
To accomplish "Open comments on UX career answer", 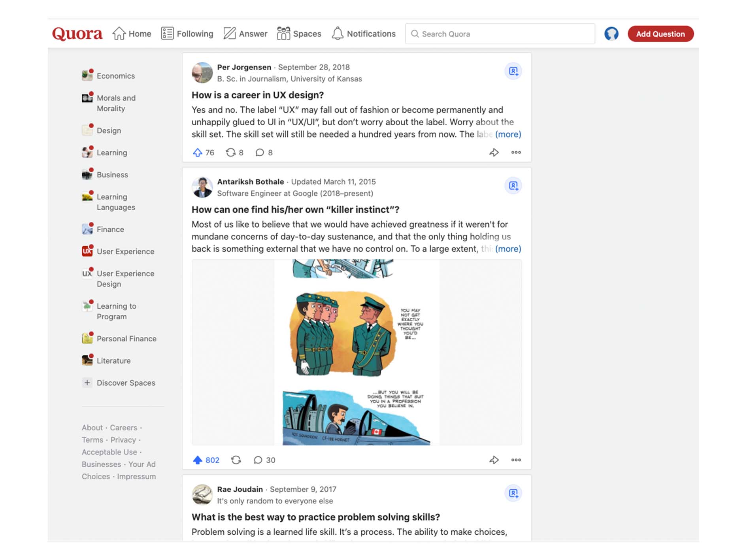I will (264, 153).
